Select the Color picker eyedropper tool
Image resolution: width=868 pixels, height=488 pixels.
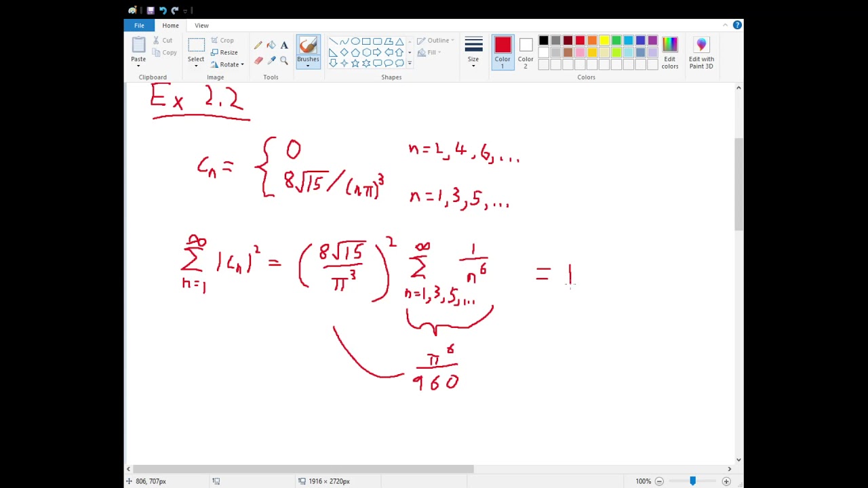pos(271,60)
